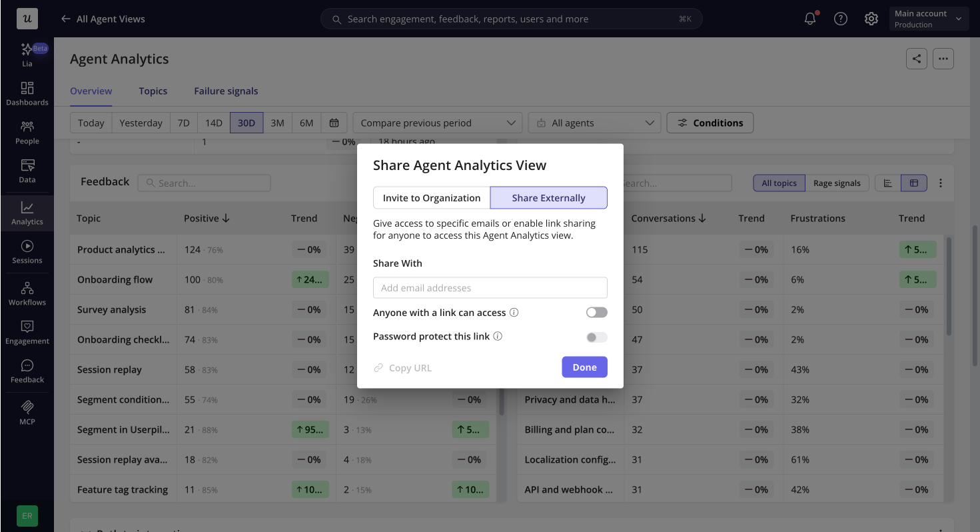Image resolution: width=980 pixels, height=532 pixels.
Task: Select 30D time range
Action: pos(246,123)
